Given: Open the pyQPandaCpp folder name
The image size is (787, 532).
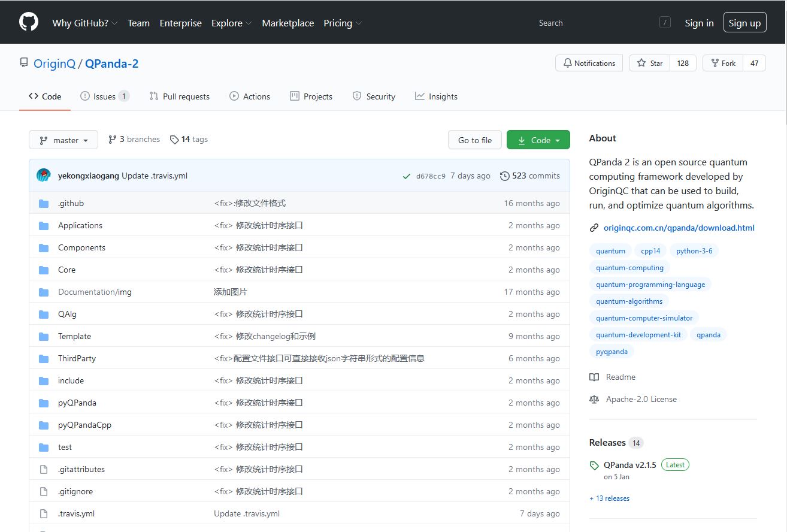Looking at the screenshot, I should 84,425.
